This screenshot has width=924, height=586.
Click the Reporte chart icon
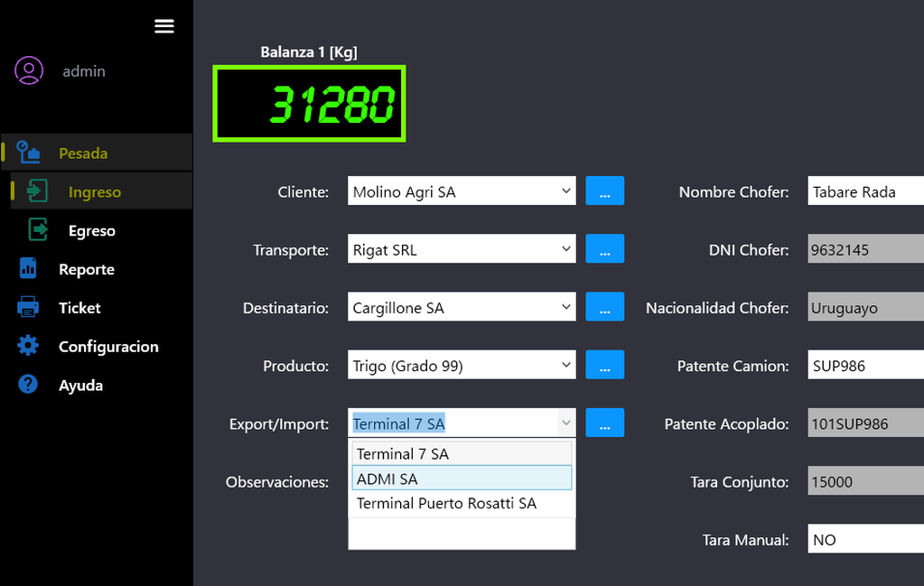tap(29, 269)
